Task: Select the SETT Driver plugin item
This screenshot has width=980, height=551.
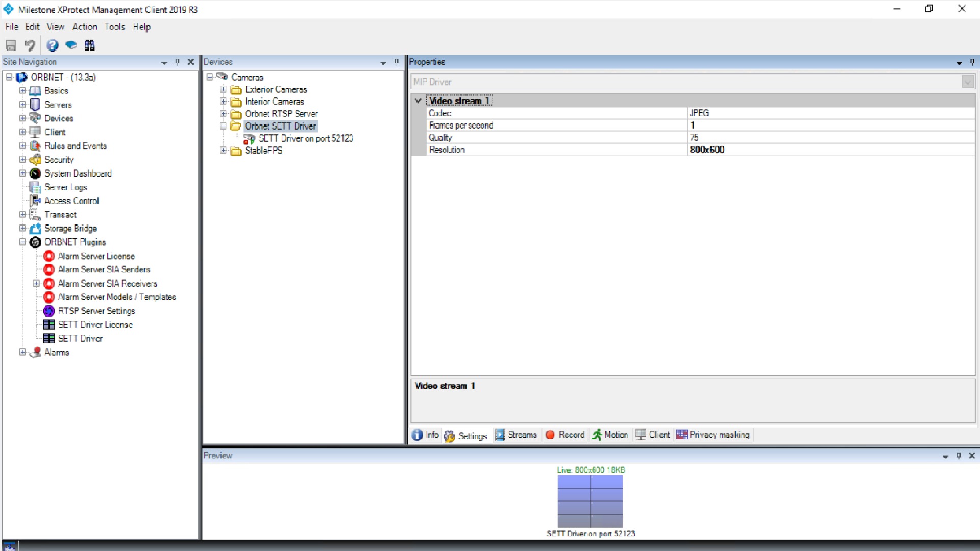Action: tap(80, 338)
